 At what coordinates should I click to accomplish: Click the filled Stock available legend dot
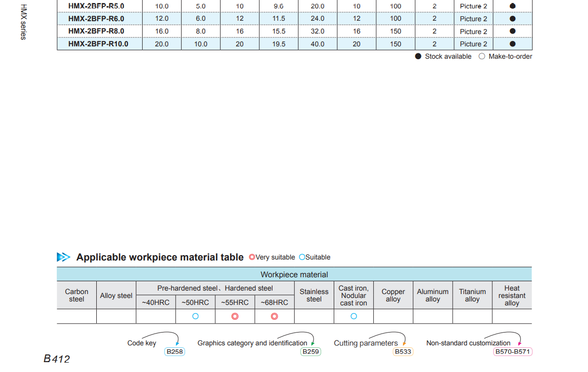click(419, 57)
